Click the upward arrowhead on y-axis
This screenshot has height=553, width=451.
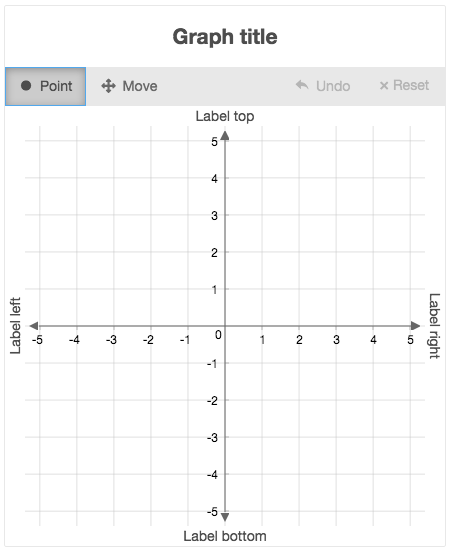(225, 136)
